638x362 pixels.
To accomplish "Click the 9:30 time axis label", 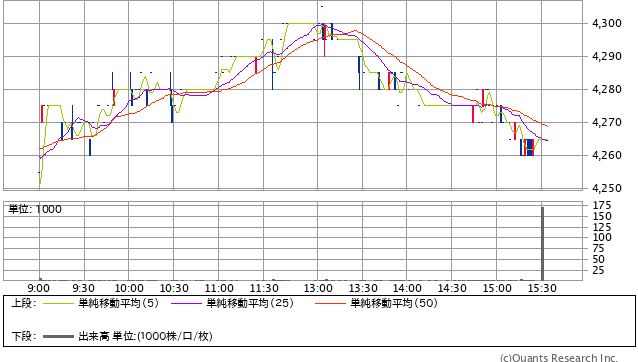I will point(83,288).
